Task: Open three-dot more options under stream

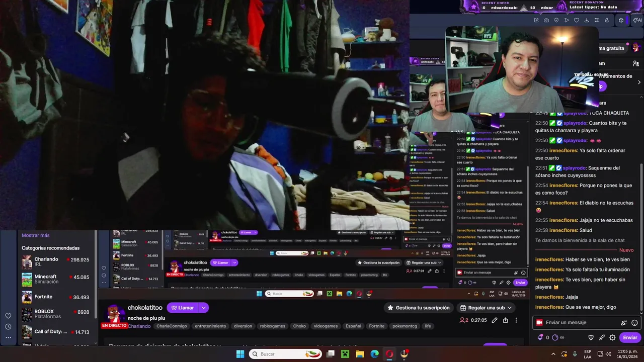Action: coord(516,320)
